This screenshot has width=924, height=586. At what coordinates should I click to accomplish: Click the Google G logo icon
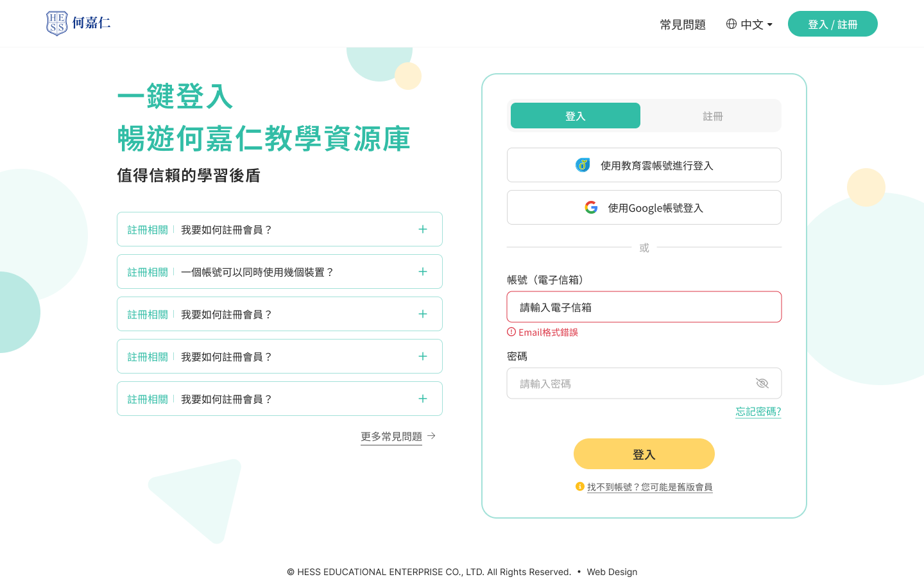[x=592, y=207]
